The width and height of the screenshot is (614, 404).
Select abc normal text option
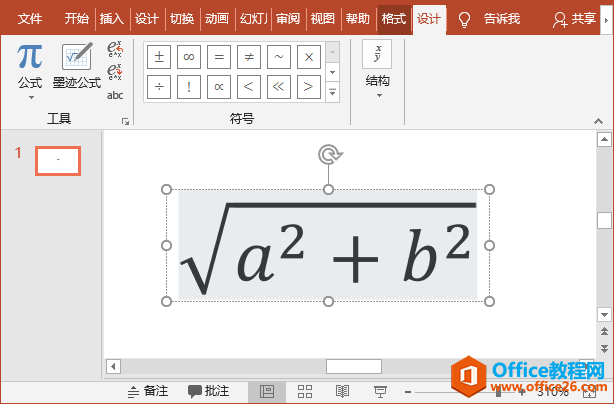[x=115, y=95]
